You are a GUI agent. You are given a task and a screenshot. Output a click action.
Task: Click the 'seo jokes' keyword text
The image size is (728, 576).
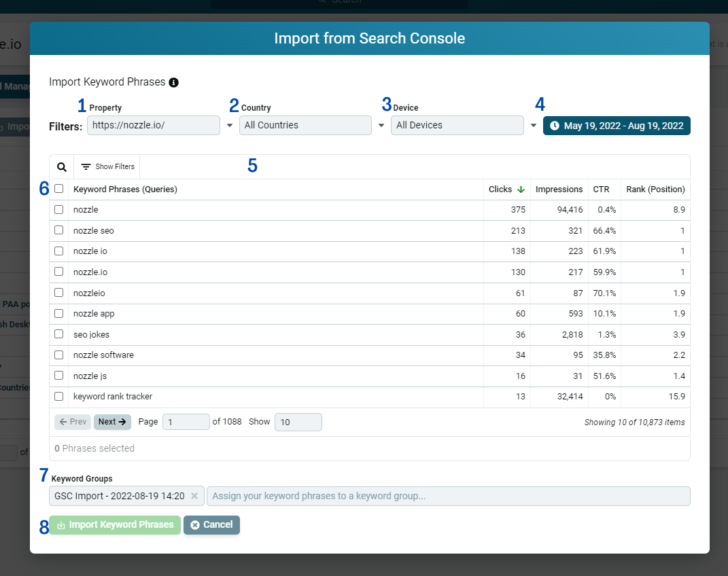coord(92,335)
